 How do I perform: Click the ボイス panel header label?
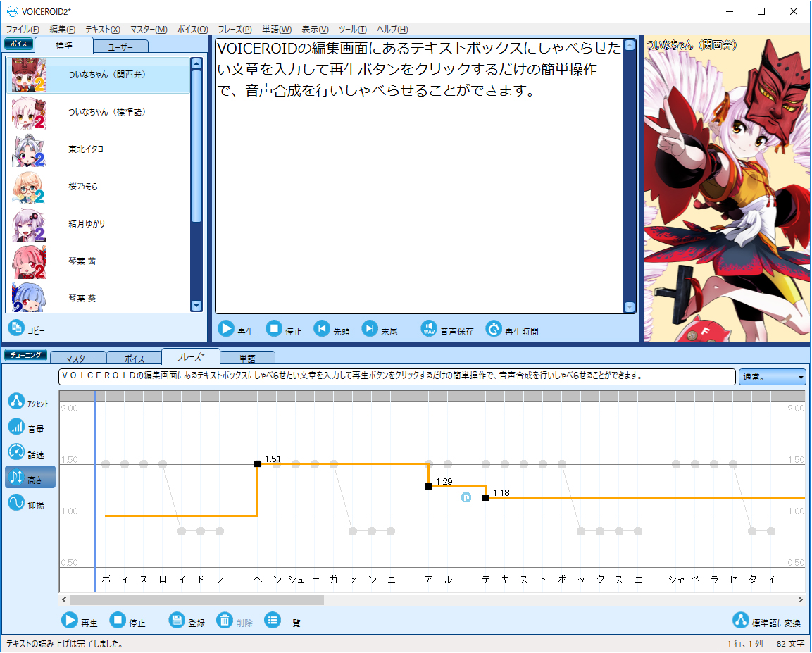pos(18,44)
